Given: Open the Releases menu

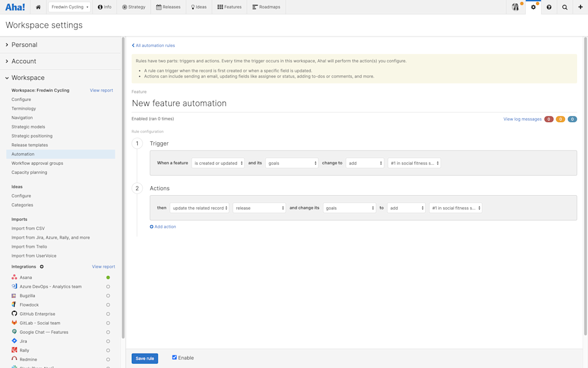Looking at the screenshot, I should point(168,7).
